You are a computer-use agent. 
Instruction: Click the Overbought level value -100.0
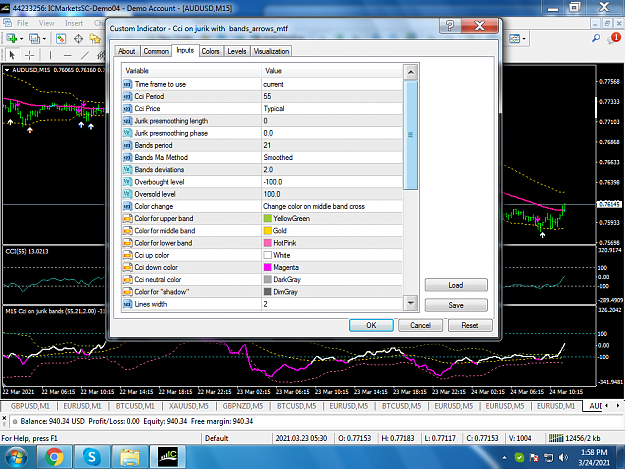point(332,182)
